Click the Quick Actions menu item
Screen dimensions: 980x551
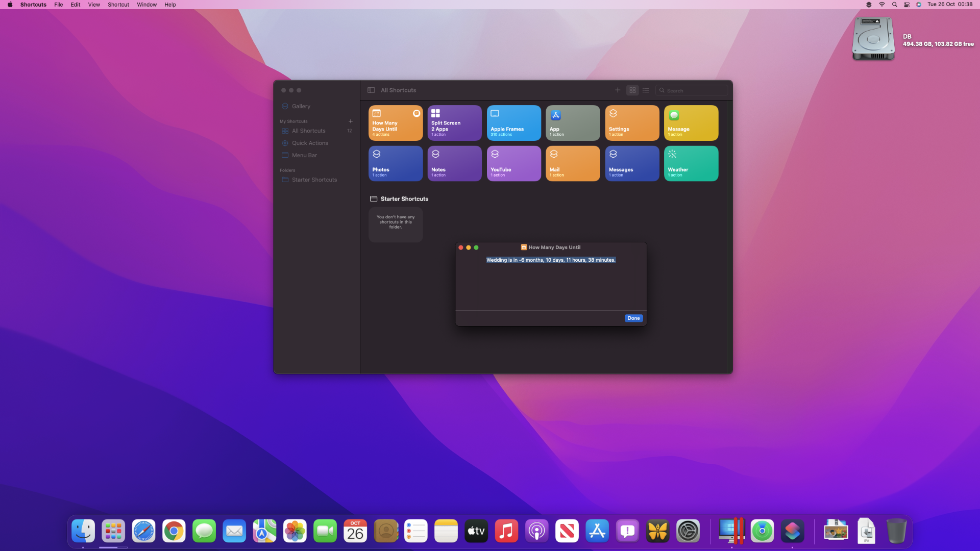[x=310, y=143]
